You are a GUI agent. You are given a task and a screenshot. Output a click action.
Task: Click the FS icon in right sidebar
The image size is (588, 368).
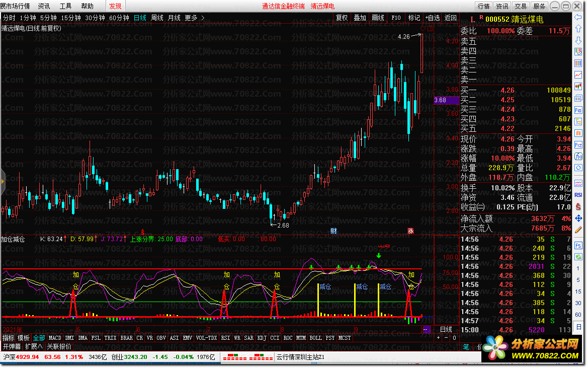[578, 246]
